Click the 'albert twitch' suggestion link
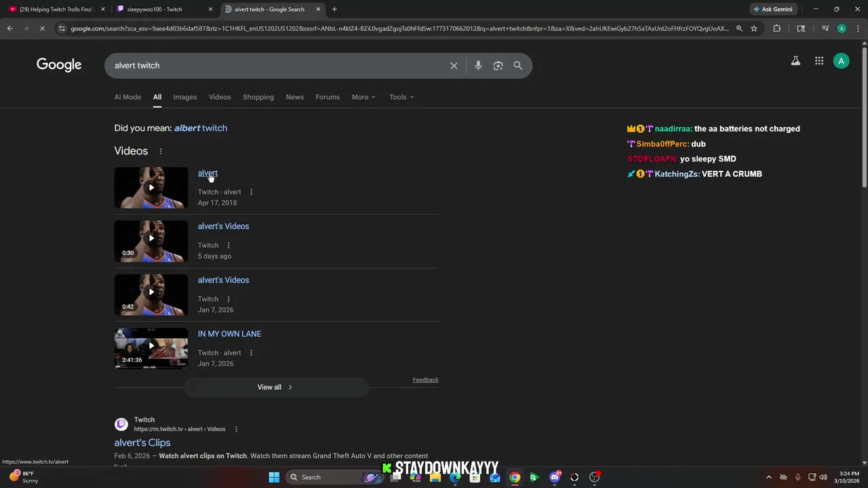 pyautogui.click(x=201, y=128)
